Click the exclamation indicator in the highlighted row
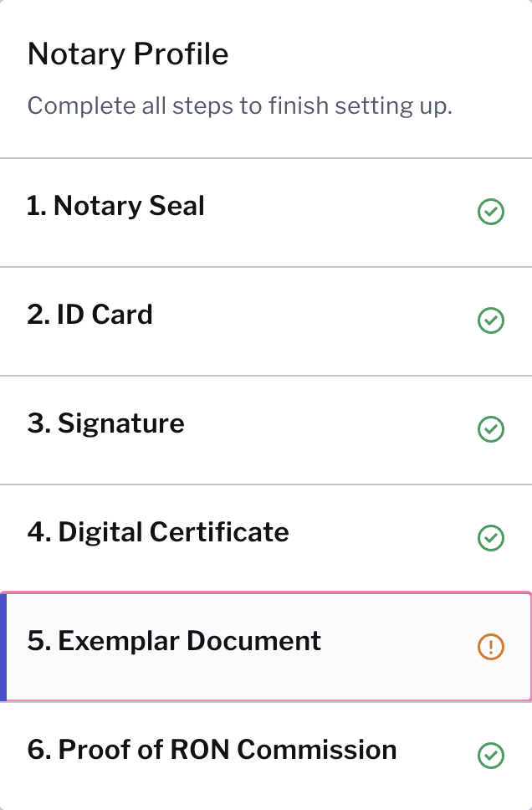 coord(491,647)
